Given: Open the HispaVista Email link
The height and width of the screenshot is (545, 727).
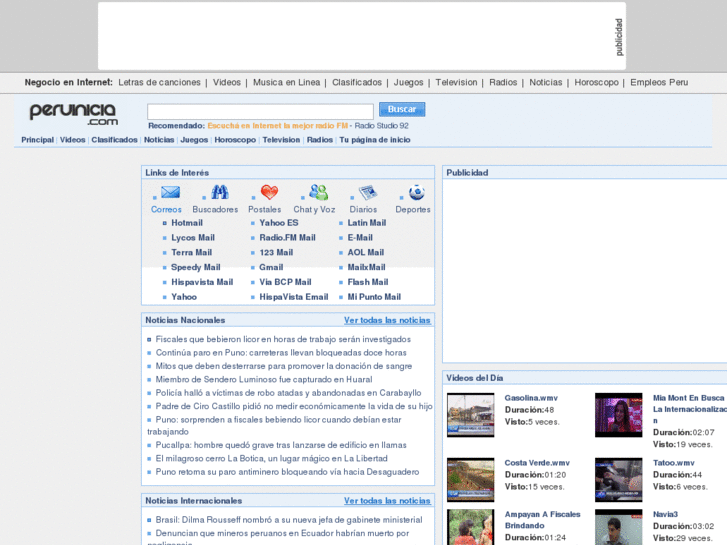Looking at the screenshot, I should click(x=293, y=297).
